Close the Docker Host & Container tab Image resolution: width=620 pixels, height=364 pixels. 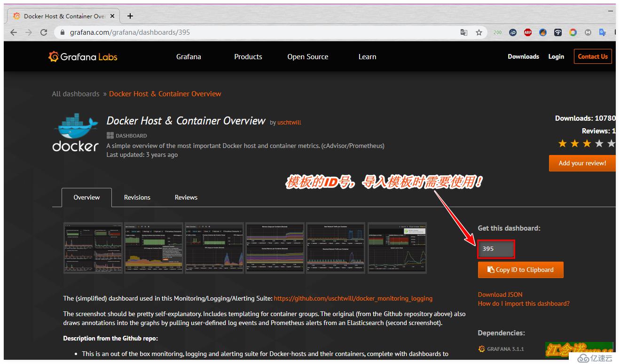[x=112, y=16]
